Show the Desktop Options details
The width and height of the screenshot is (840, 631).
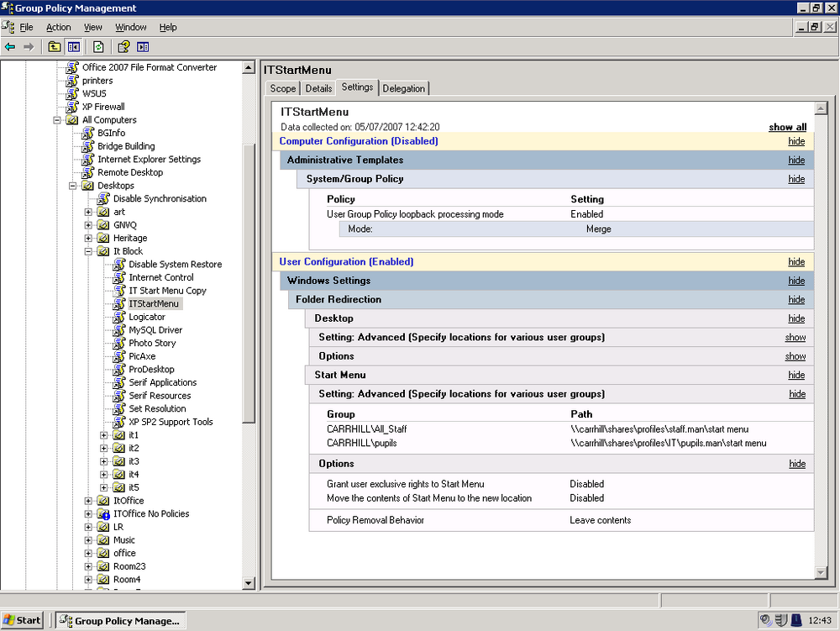[795, 356]
